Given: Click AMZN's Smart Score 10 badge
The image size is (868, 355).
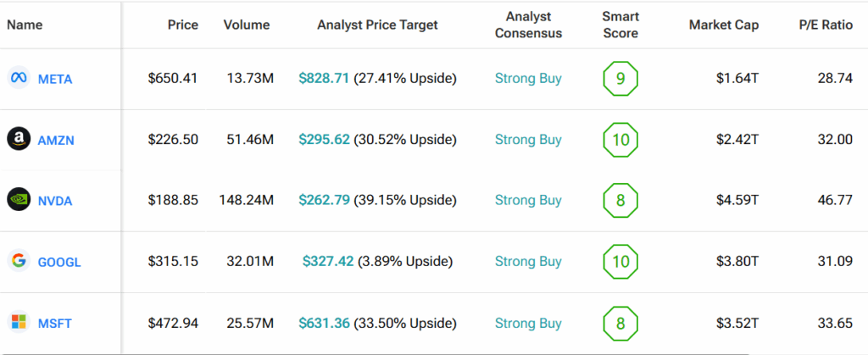Looking at the screenshot, I should click(620, 139).
